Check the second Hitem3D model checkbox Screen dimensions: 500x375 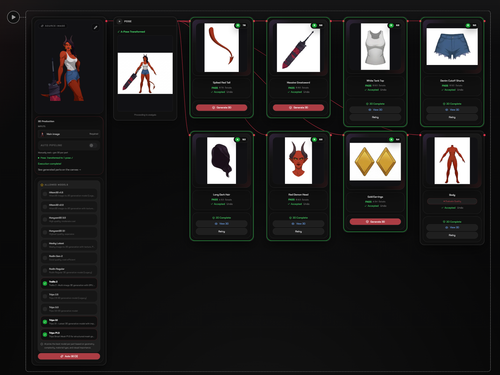pyautogui.click(x=45, y=207)
